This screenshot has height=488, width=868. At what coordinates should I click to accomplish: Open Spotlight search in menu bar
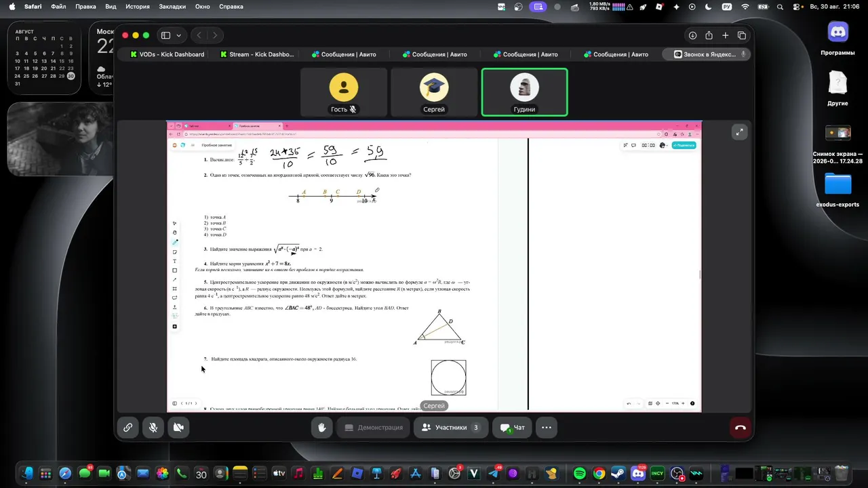coord(780,7)
